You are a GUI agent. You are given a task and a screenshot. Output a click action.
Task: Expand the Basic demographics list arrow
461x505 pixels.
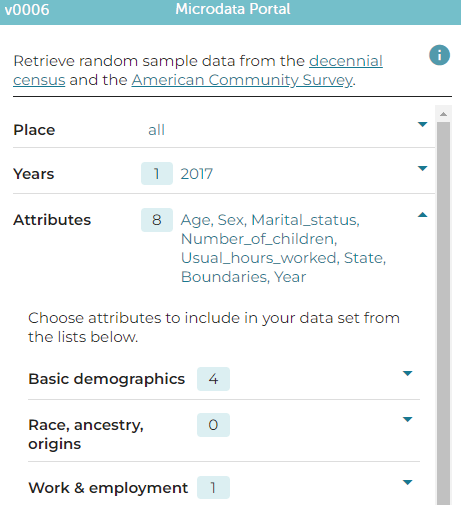click(x=407, y=373)
